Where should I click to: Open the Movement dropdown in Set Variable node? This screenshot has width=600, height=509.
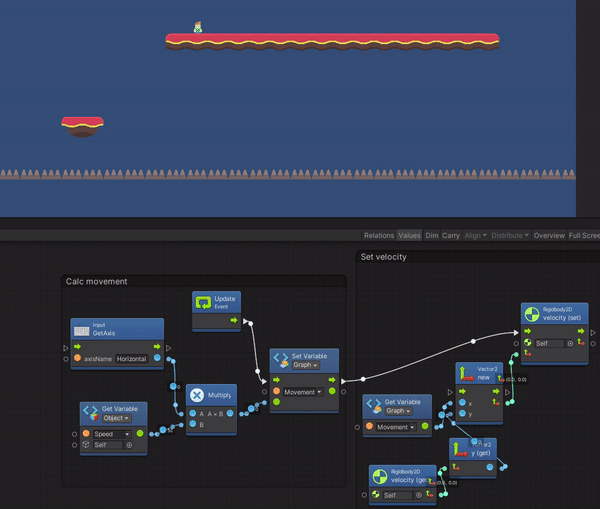click(x=304, y=392)
